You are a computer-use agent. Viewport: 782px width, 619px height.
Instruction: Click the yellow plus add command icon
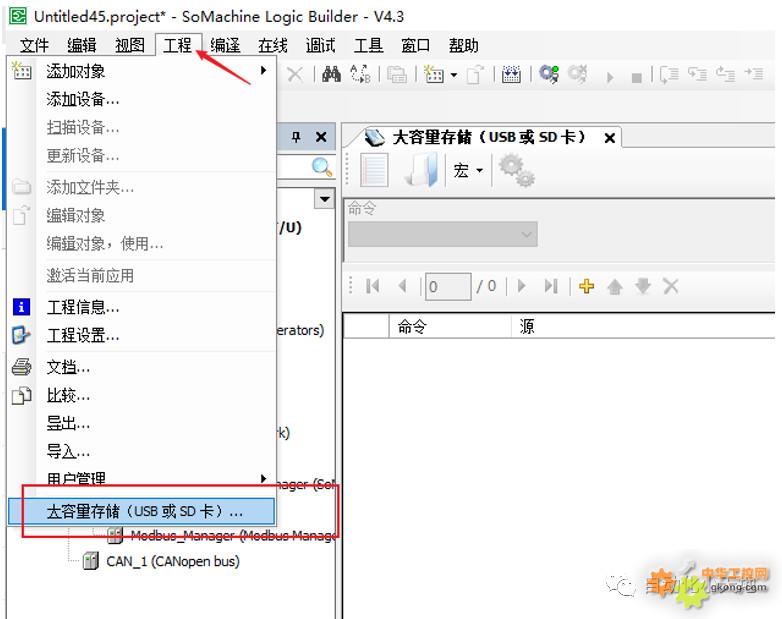pyautogui.click(x=586, y=286)
